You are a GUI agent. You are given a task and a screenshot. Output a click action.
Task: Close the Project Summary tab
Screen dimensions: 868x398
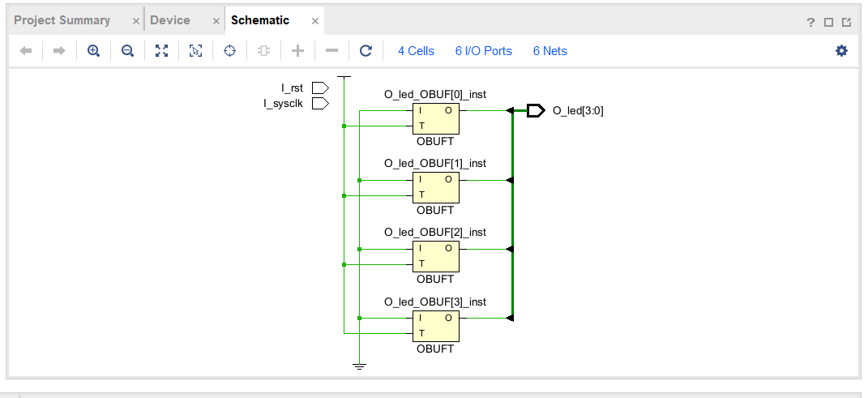136,21
